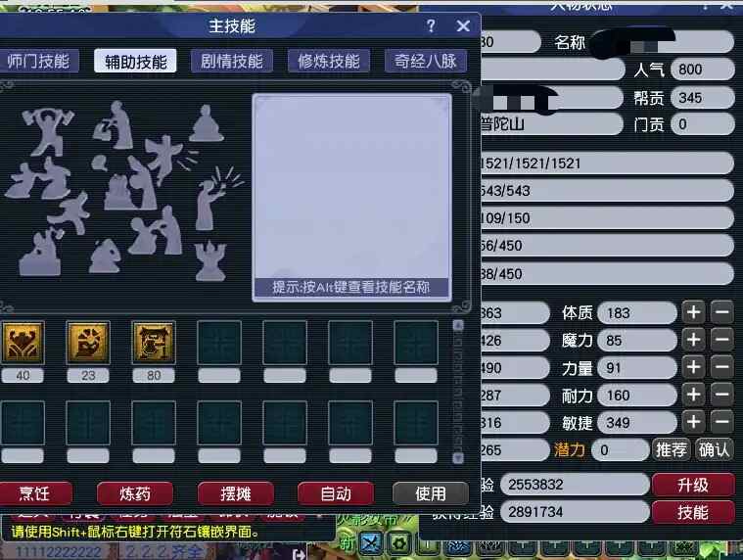
Task: Confirm attribute points with 确认
Action: 714,449
